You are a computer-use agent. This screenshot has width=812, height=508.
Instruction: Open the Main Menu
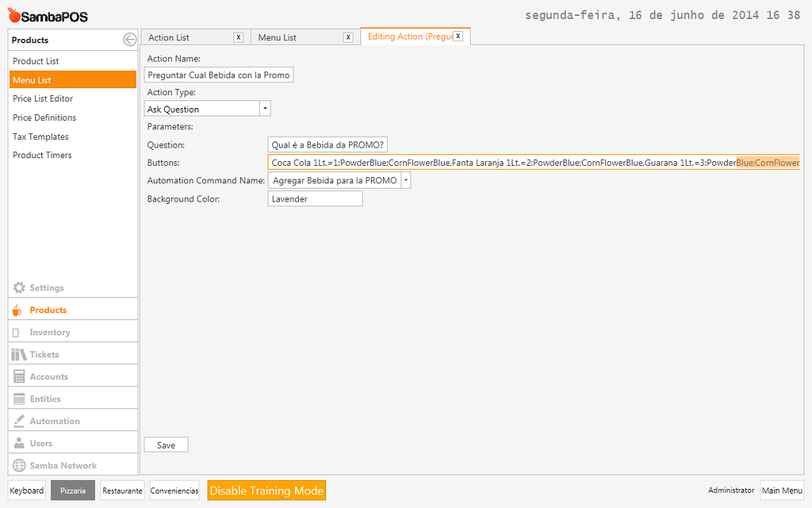tap(782, 490)
